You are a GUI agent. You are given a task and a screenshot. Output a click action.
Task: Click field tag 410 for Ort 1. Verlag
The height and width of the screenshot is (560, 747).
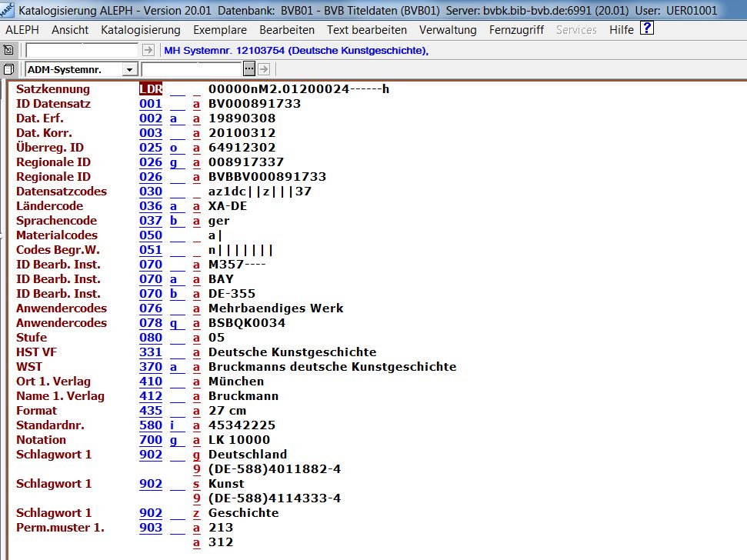pos(151,382)
